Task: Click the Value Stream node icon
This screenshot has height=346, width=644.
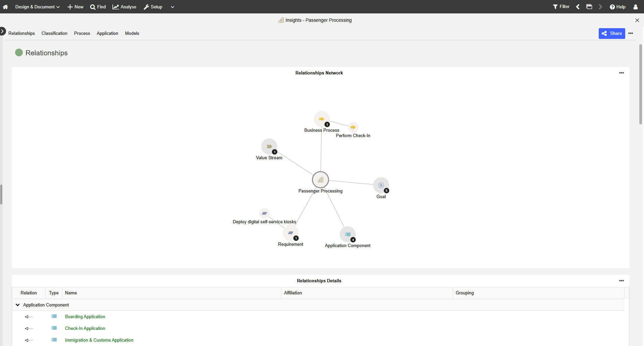Action: click(269, 147)
